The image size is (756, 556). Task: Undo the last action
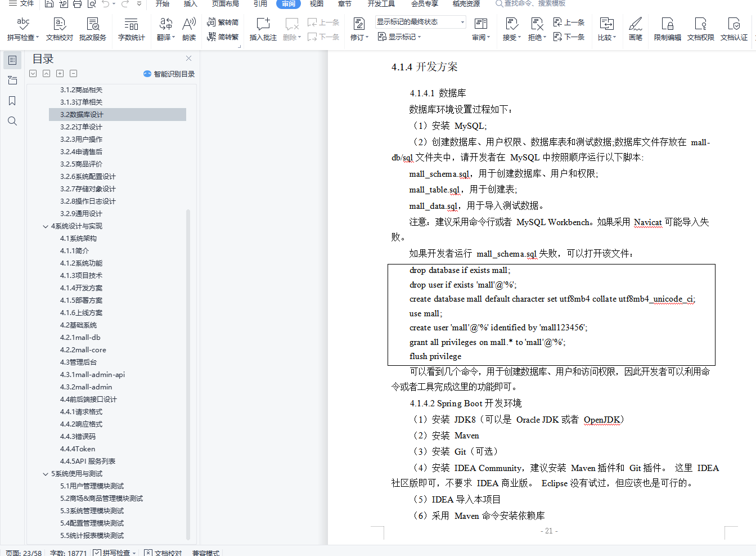coord(106,4)
